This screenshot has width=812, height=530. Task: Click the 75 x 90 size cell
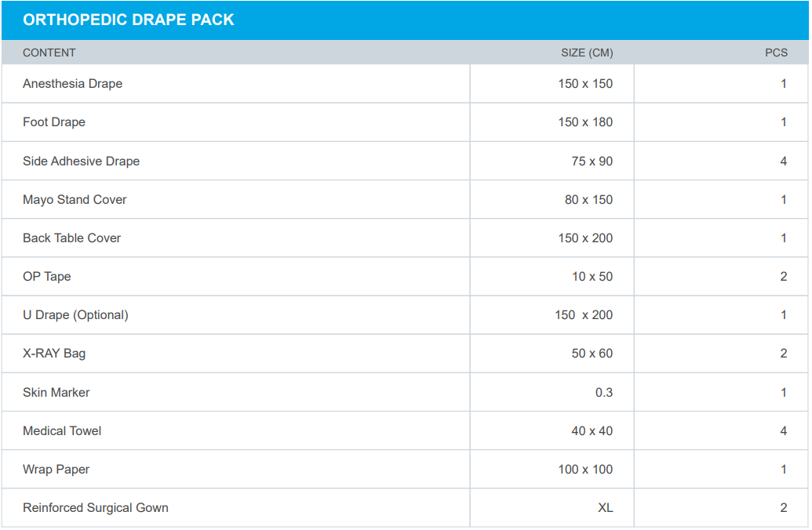(x=592, y=162)
